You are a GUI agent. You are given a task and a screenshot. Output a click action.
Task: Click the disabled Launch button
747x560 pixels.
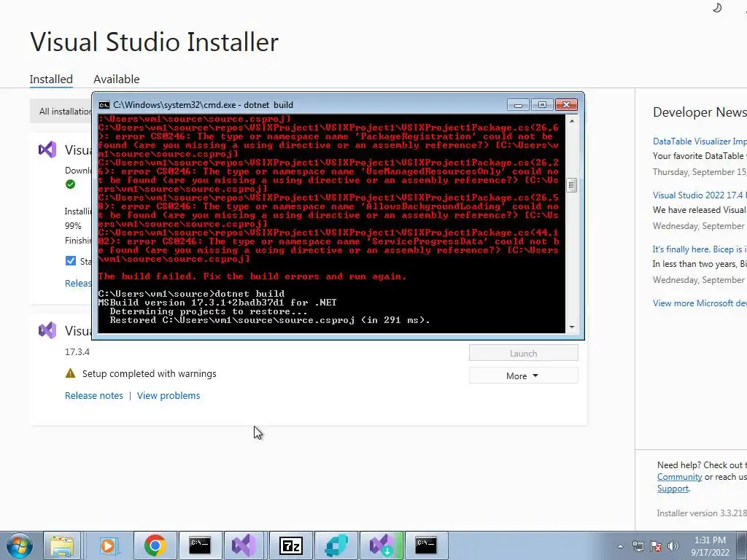(x=523, y=354)
